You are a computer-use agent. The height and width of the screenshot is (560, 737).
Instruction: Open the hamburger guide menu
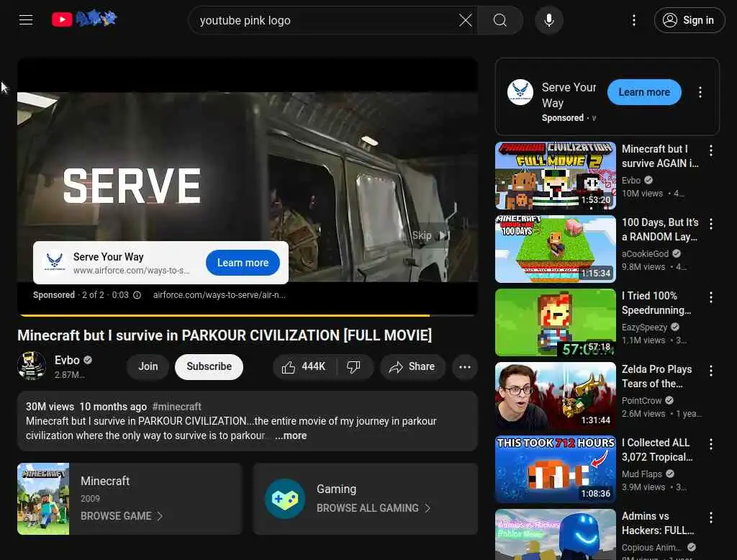26,19
